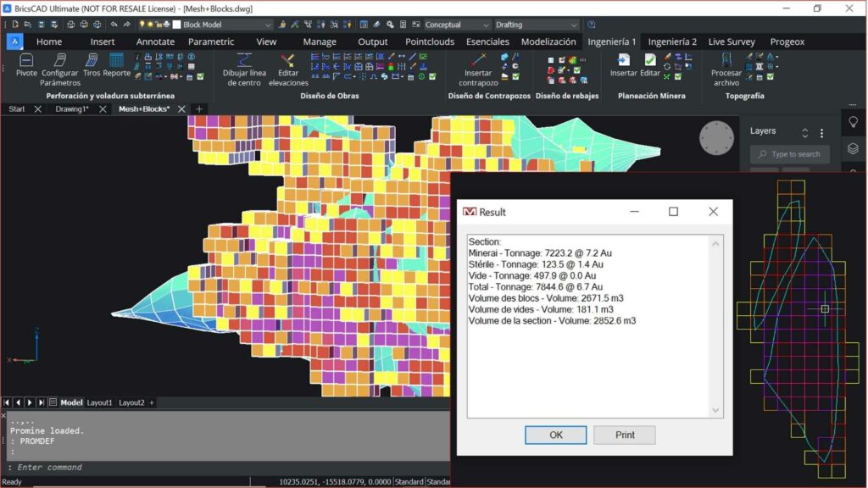
Task: Click green checkmark in Perforación y voladura group
Action: pos(200,77)
